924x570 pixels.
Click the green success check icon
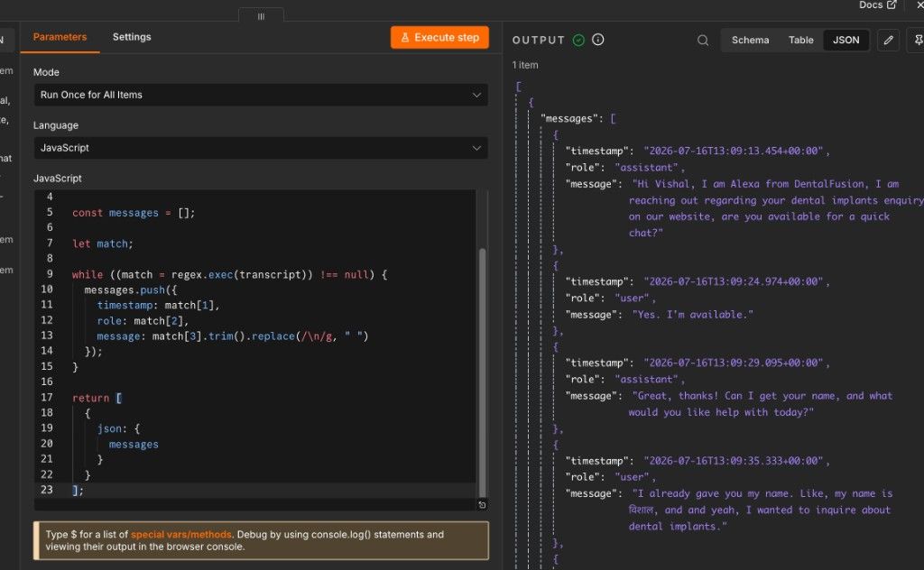(578, 40)
